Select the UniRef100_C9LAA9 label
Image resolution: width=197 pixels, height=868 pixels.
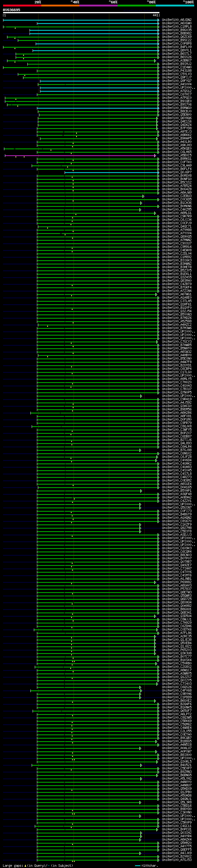tap(177, 165)
